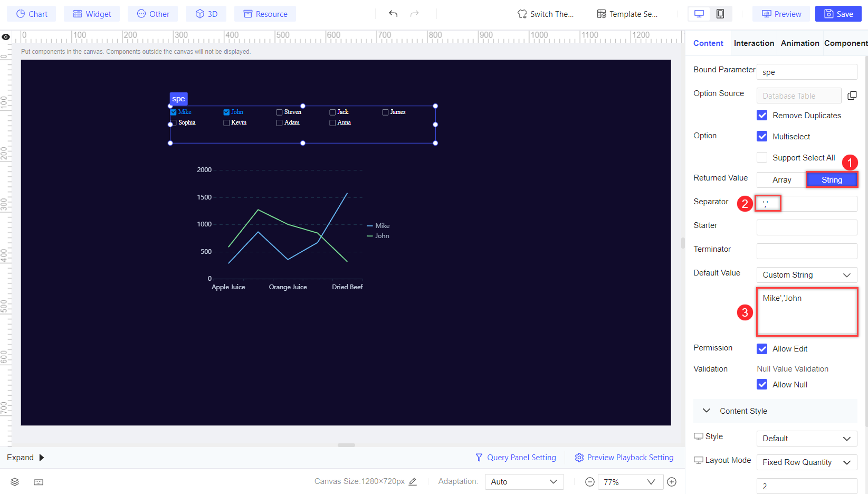The width and height of the screenshot is (868, 494).
Task: Open the Other component menu
Action: 153,14
